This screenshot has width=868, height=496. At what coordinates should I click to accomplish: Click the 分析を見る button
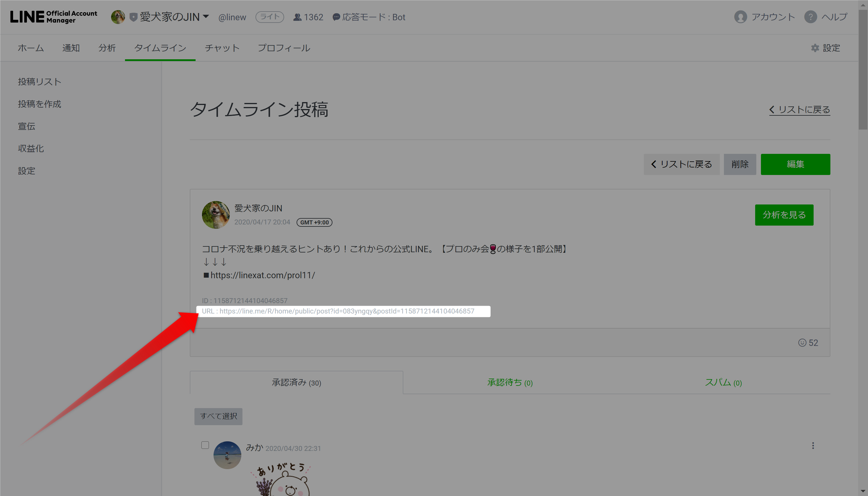point(784,215)
